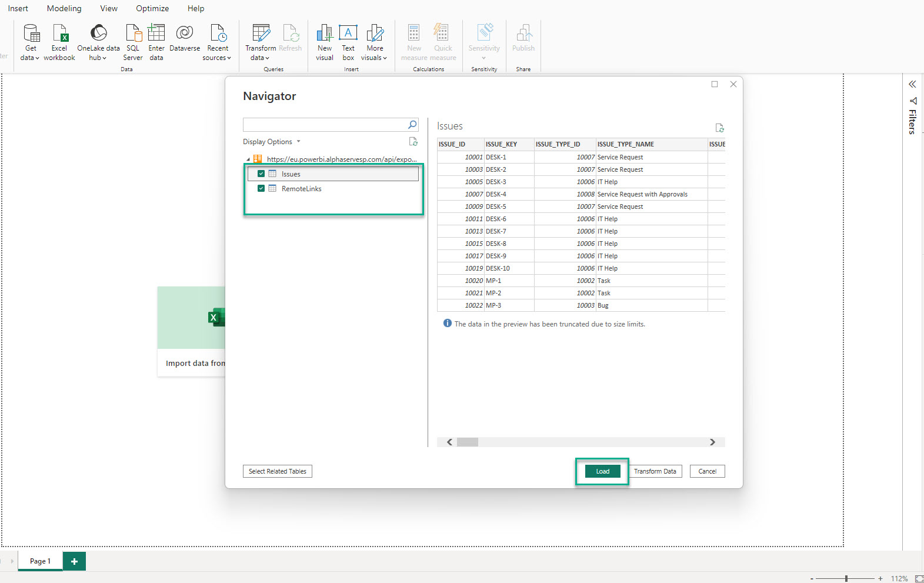Click the Enter data icon
Screen dimensions: 924x583
tap(156, 34)
